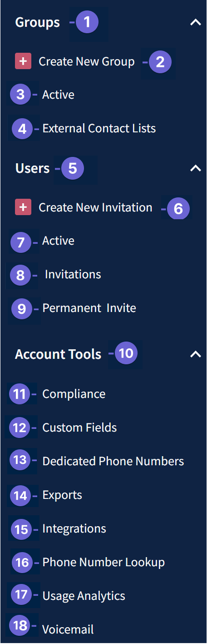Open Active under Users
This screenshot has height=644, width=207.
(58, 241)
